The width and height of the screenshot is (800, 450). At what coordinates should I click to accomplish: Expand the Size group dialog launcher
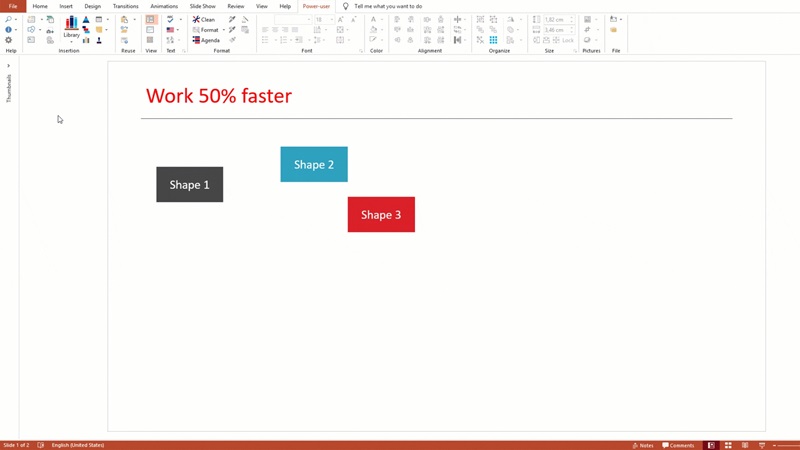pyautogui.click(x=575, y=51)
